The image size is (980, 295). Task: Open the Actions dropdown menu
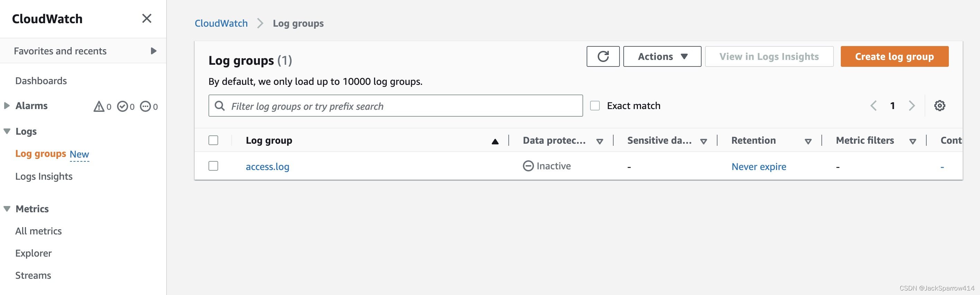click(x=662, y=56)
